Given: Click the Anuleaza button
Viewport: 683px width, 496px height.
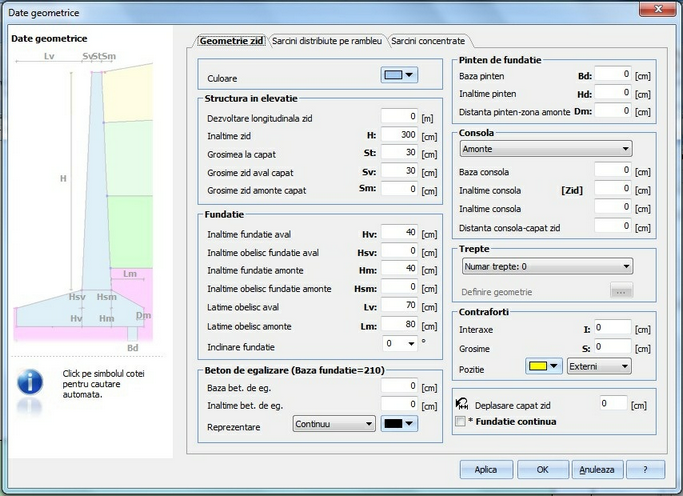Looking at the screenshot, I should (597, 469).
